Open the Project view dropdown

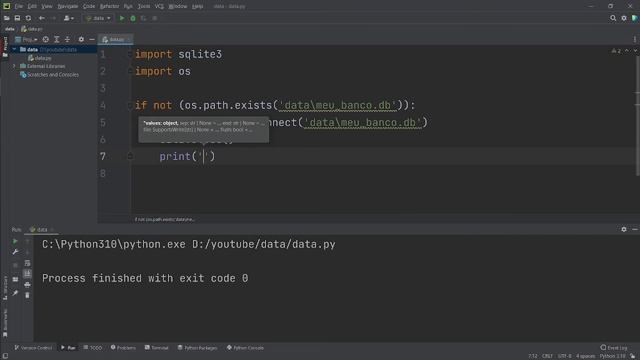click(x=26, y=39)
